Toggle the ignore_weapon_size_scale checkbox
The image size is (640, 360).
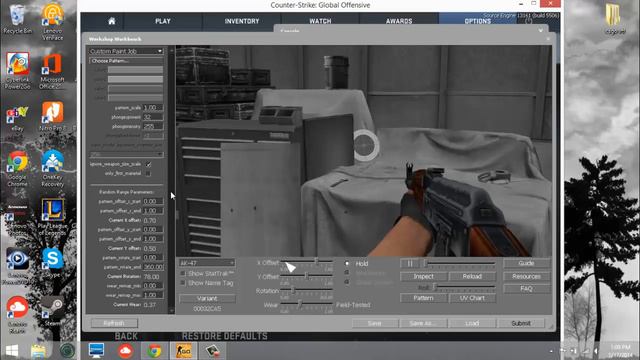point(148,164)
